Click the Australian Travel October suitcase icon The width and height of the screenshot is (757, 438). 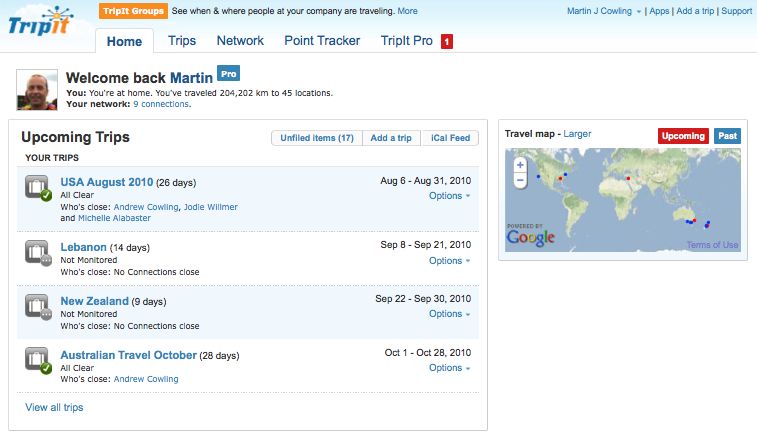pyautogui.click(x=38, y=361)
